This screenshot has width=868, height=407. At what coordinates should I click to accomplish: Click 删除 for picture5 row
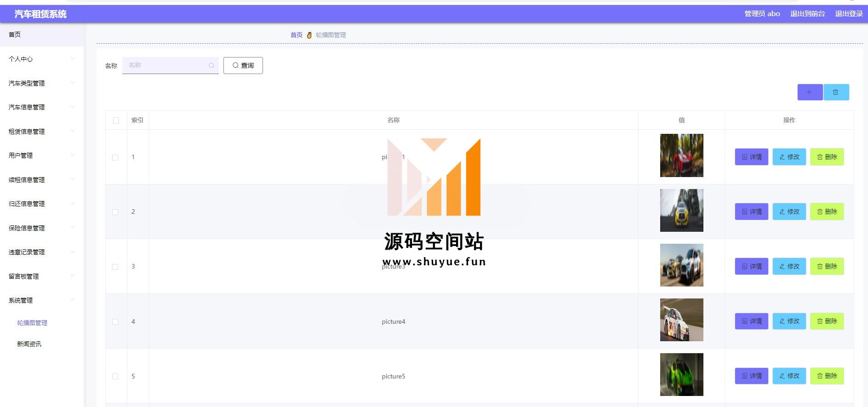[x=827, y=376]
